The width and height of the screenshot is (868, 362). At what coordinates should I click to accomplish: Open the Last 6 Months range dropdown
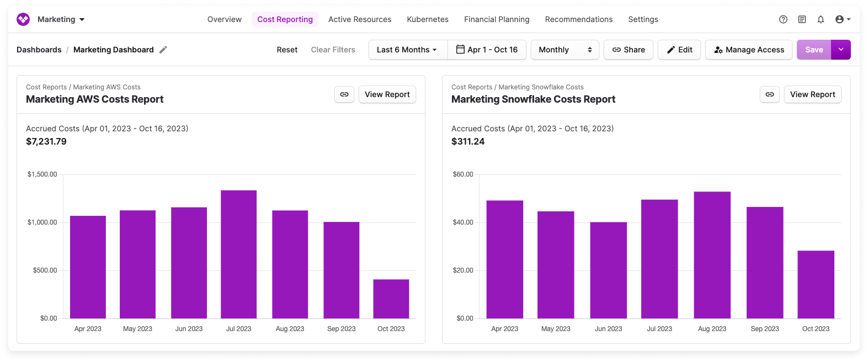[407, 50]
